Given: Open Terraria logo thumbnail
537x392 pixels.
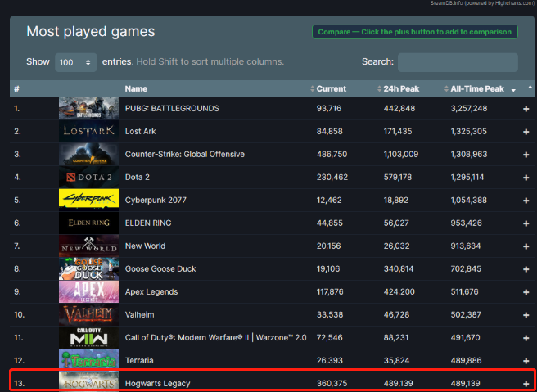Looking at the screenshot, I should pos(88,361).
